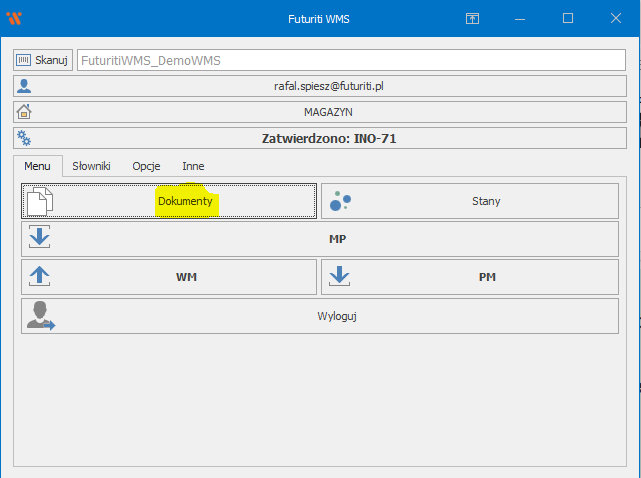
Task: Click the warehouse house icon
Action: (24, 112)
